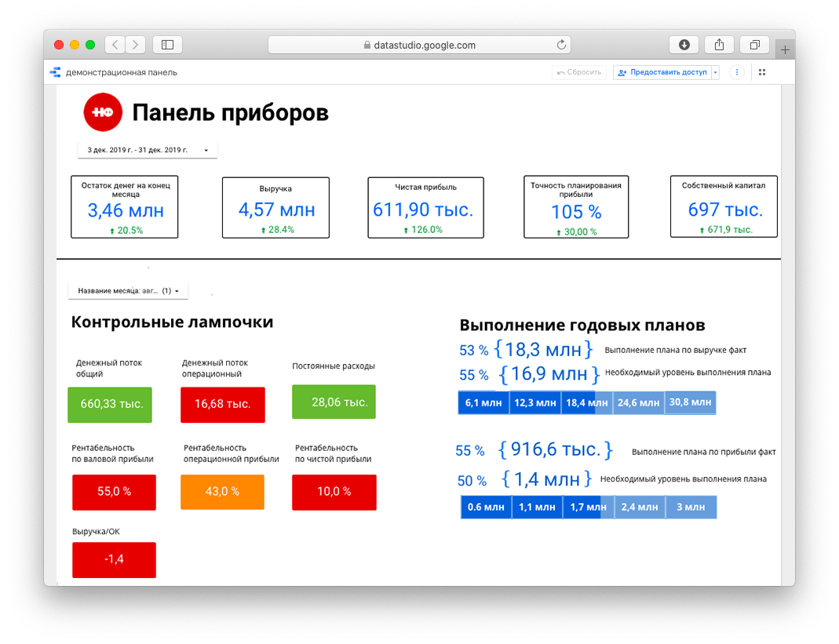Image resolution: width=839 pixels, height=644 pixels.
Task: Show all tabs overview icon
Action: click(755, 45)
